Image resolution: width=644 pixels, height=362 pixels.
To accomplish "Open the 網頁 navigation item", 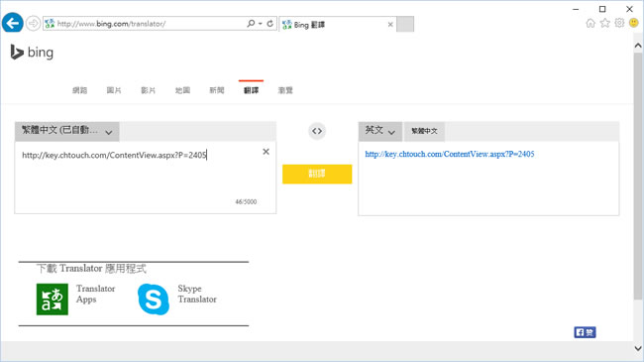I will 79,90.
